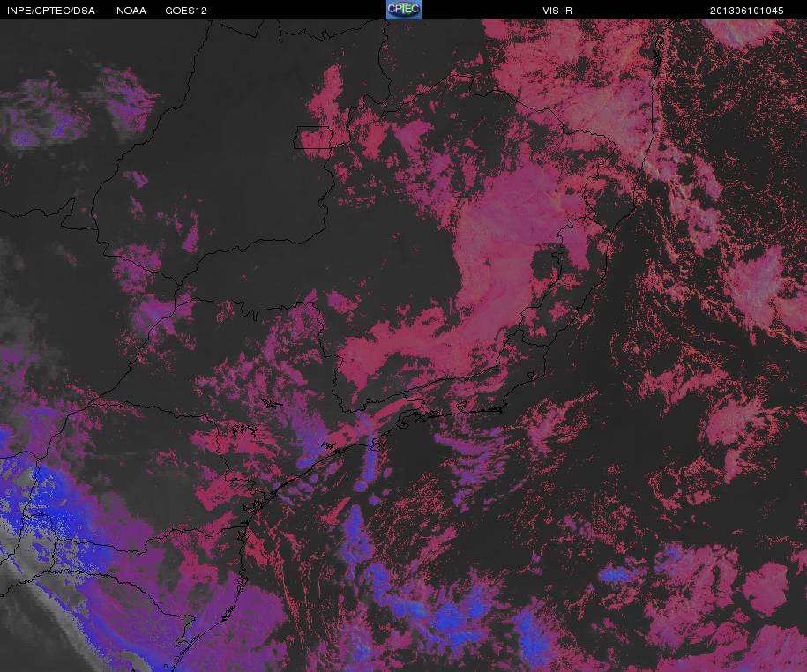Screen dimensions: 807x672
Task: Click the GOES12 satellite label
Action: pyautogui.click(x=186, y=11)
